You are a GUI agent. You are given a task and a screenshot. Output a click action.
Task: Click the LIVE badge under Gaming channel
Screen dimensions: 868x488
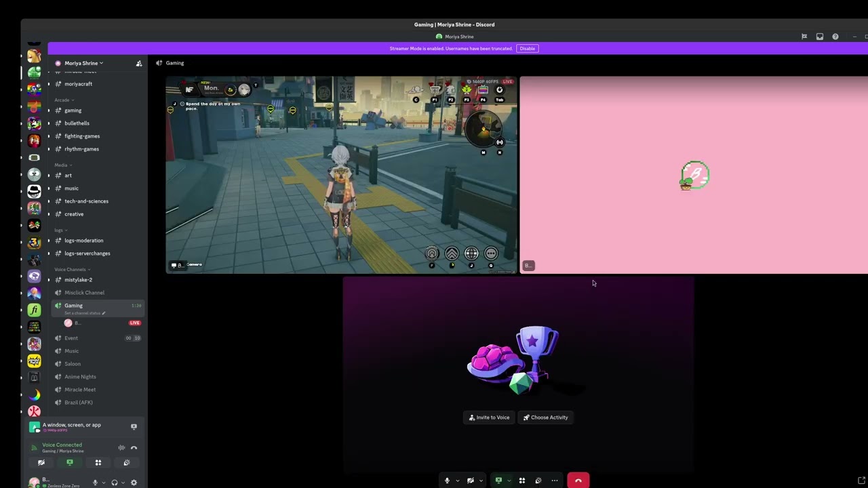pyautogui.click(x=134, y=323)
